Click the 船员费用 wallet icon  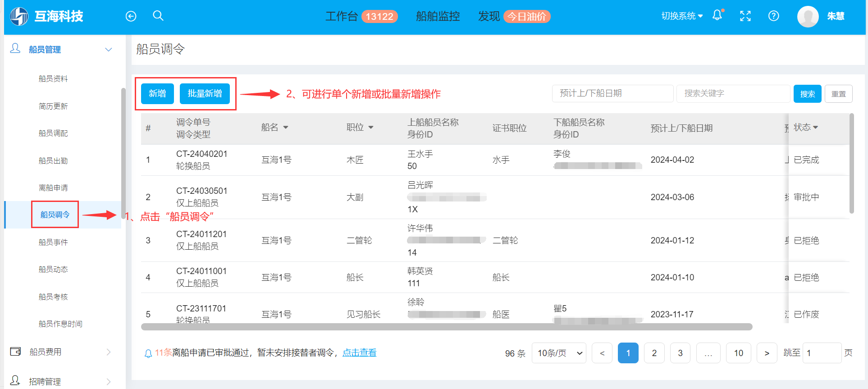(x=15, y=352)
